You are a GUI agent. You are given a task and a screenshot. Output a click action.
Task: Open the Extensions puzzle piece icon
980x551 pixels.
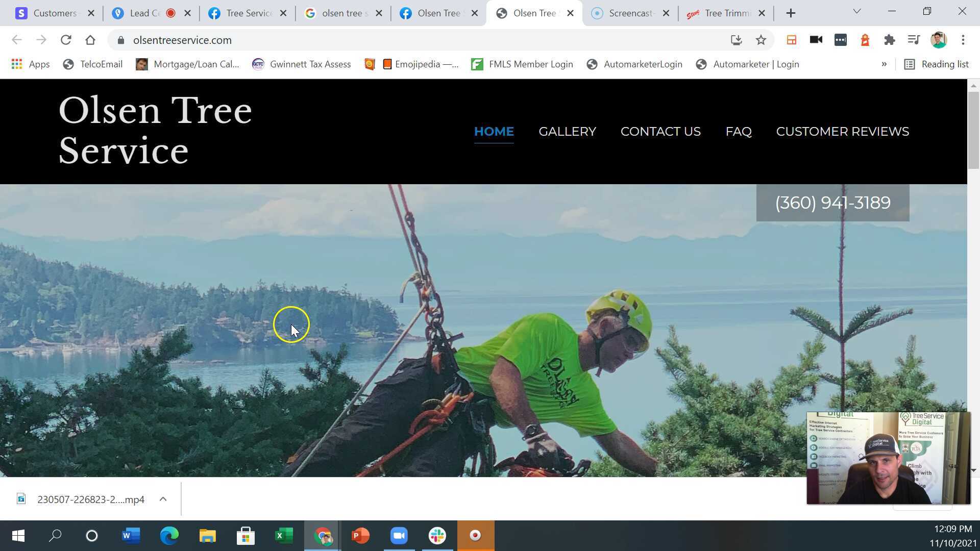coord(890,40)
